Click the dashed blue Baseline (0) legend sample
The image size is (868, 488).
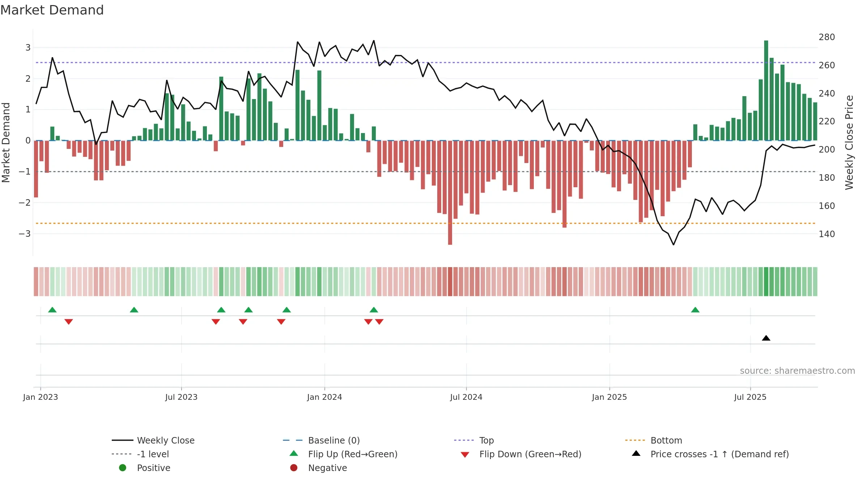(x=293, y=440)
